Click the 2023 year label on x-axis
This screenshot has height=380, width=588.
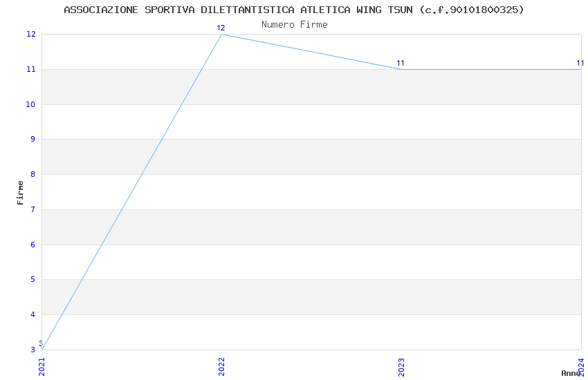401,365
